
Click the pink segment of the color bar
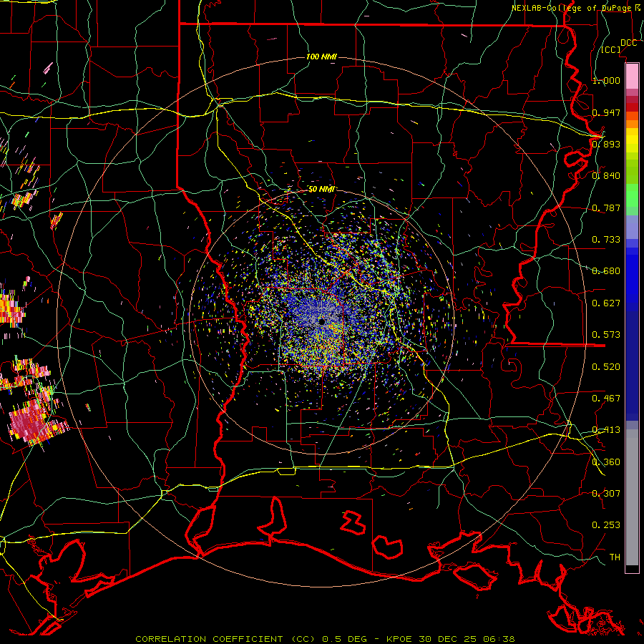click(632, 76)
